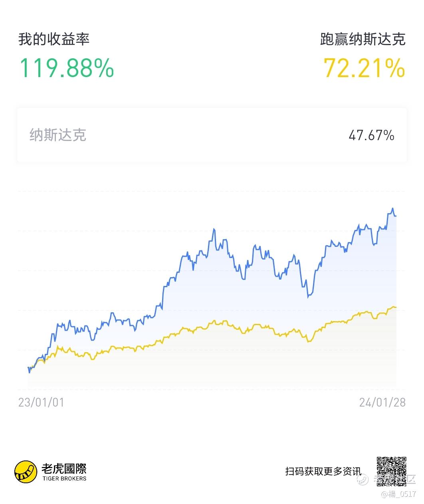The height and width of the screenshot is (504, 424).
Task: Click the 楊_0517 watermark username
Action: (398, 494)
